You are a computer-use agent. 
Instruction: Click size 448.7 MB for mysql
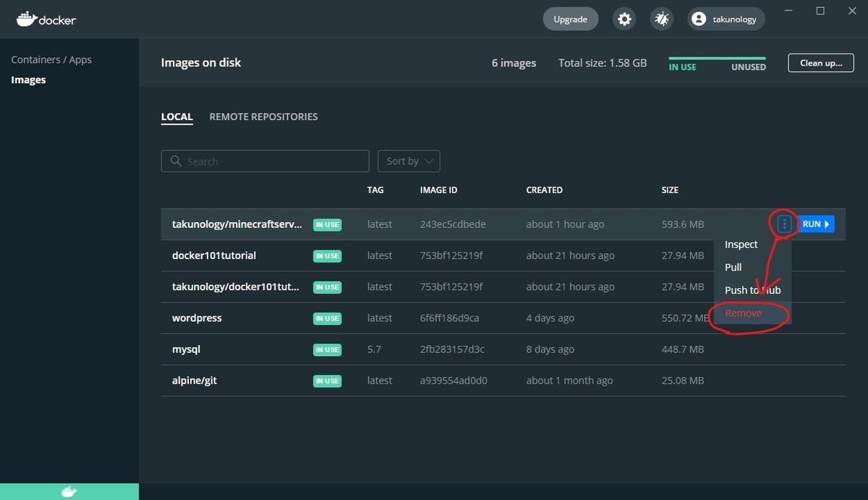click(683, 349)
